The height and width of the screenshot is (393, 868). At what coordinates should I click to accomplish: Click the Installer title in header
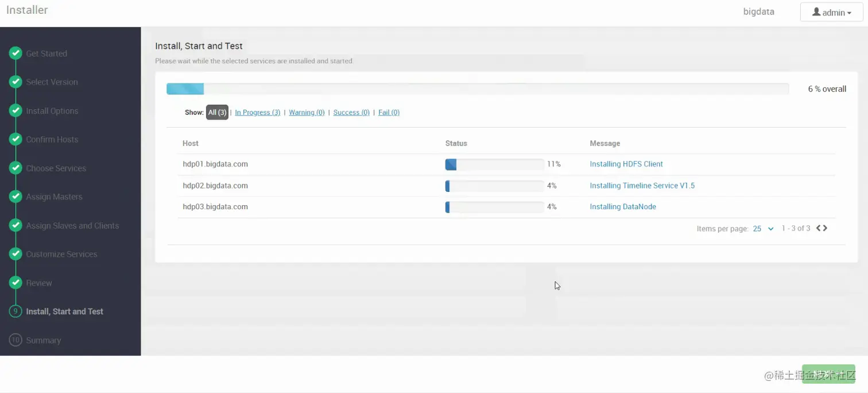click(27, 10)
